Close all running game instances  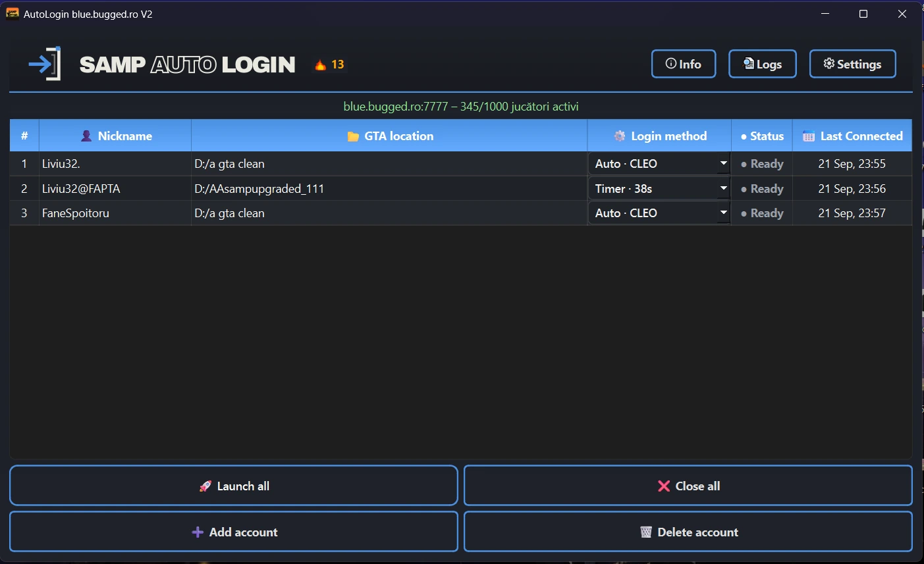coord(688,486)
